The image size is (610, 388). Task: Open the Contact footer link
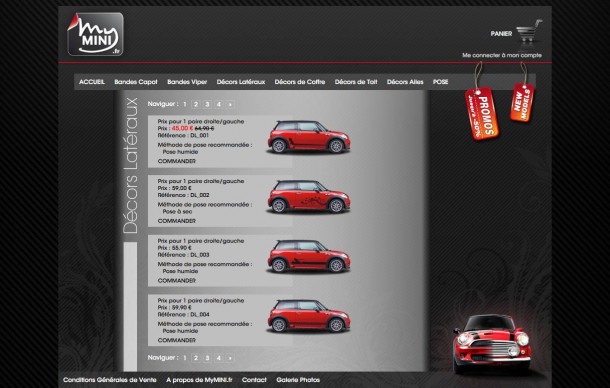coord(254,380)
